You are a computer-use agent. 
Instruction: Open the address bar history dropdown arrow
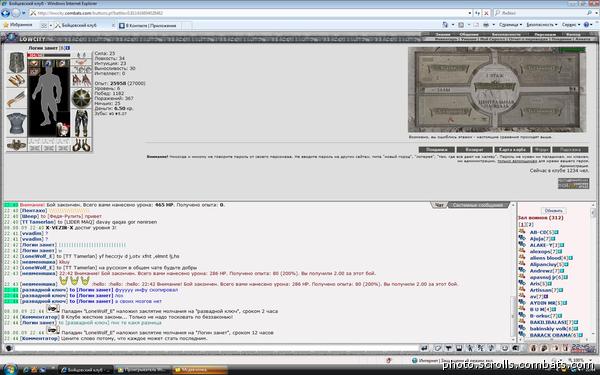470,13
